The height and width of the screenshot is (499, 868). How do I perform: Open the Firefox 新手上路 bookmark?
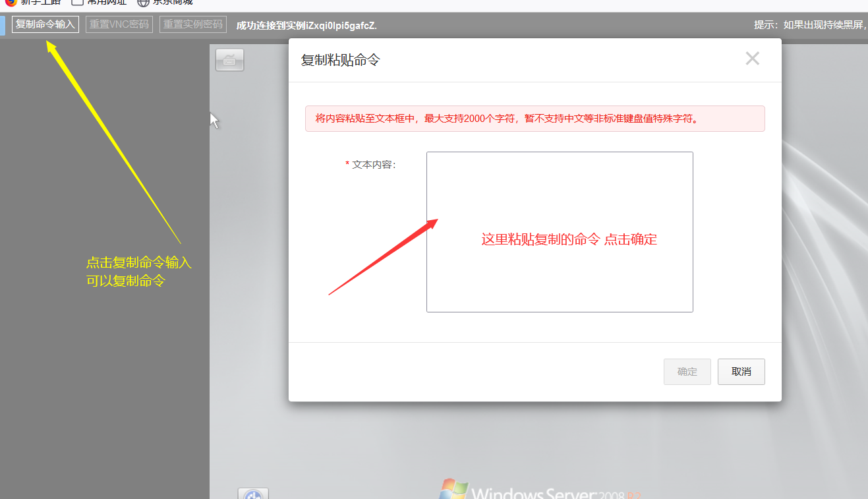pyautogui.click(x=33, y=3)
